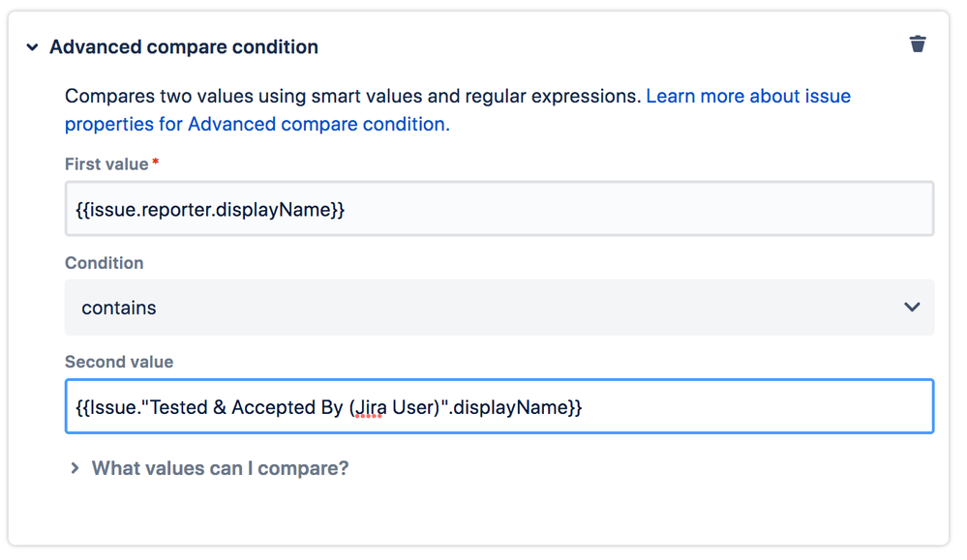Image resolution: width=967 pixels, height=560 pixels.
Task: Delete the condition with the trash icon
Action: coord(918,44)
